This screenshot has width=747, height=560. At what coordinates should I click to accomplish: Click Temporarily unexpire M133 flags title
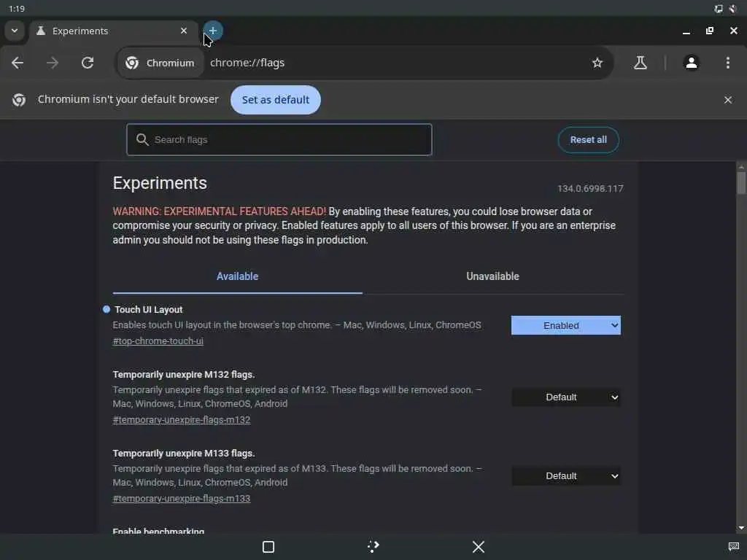(183, 454)
